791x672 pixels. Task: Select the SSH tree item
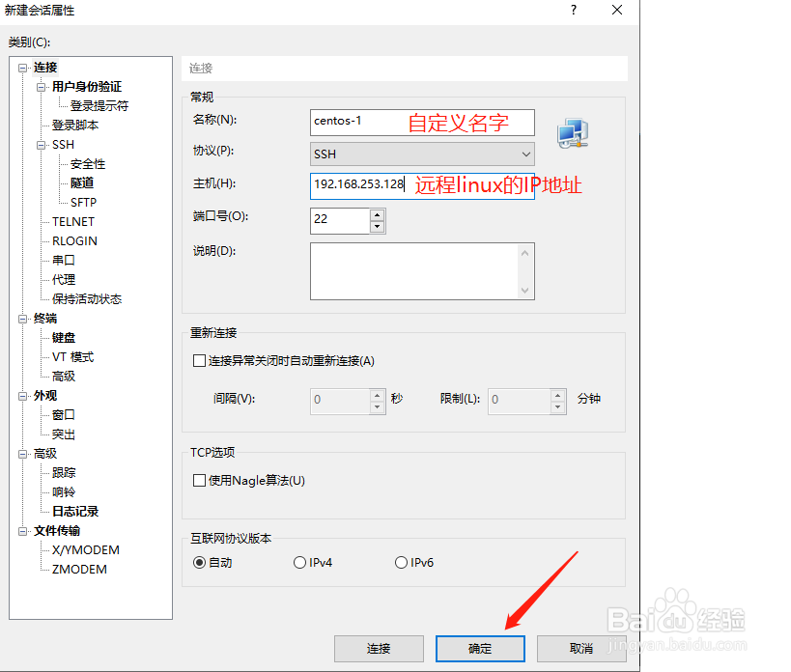[x=63, y=145]
